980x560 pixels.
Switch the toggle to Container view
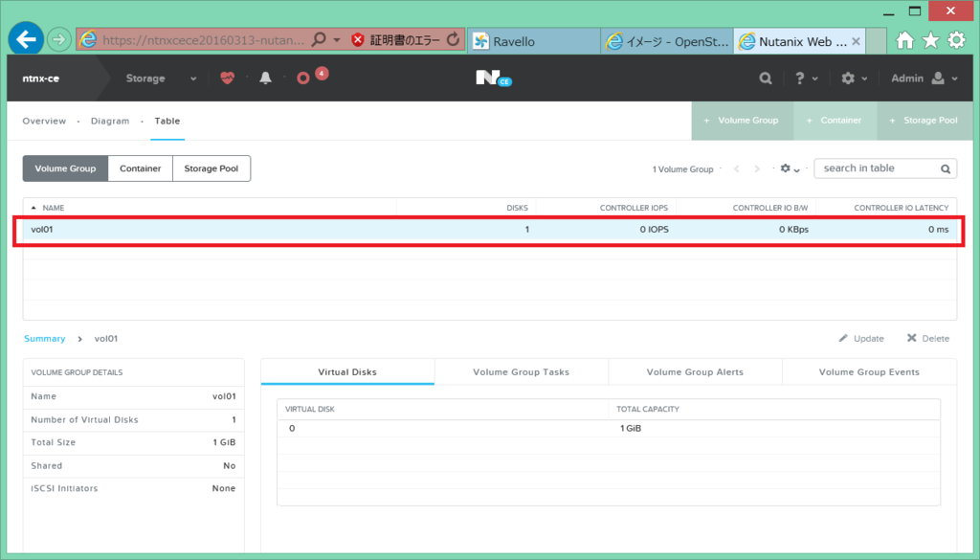pyautogui.click(x=140, y=168)
